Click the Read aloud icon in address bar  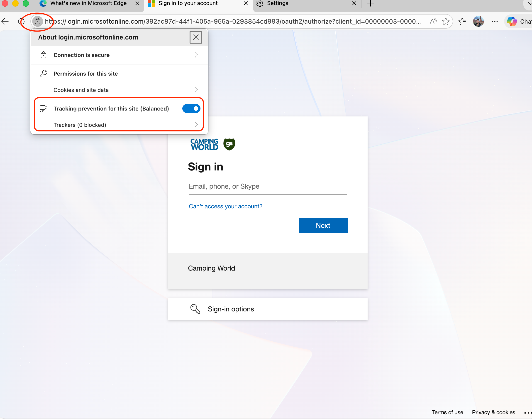433,22
